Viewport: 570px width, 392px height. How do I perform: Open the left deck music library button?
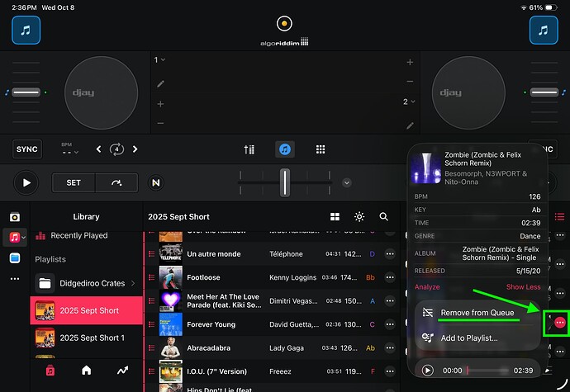[27, 31]
